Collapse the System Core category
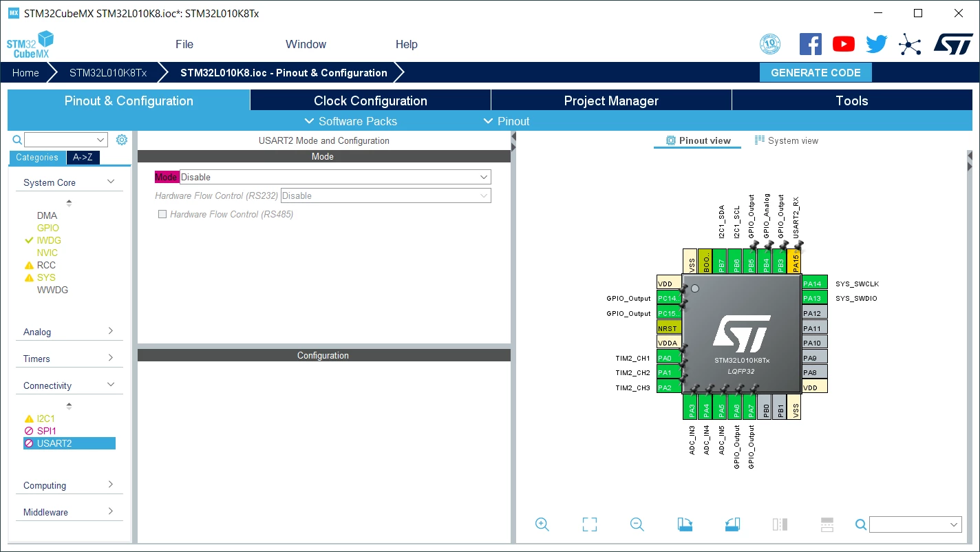The width and height of the screenshot is (980, 552). pyautogui.click(x=69, y=182)
